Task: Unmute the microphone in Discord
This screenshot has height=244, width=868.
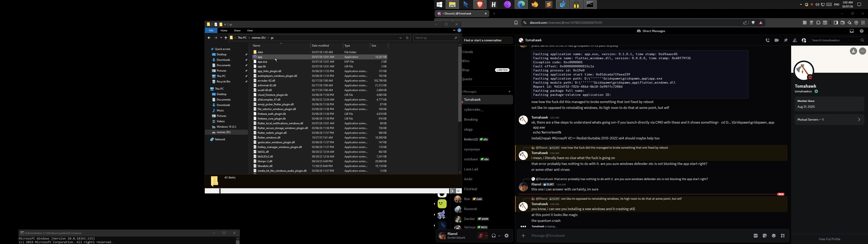Action: click(x=481, y=236)
